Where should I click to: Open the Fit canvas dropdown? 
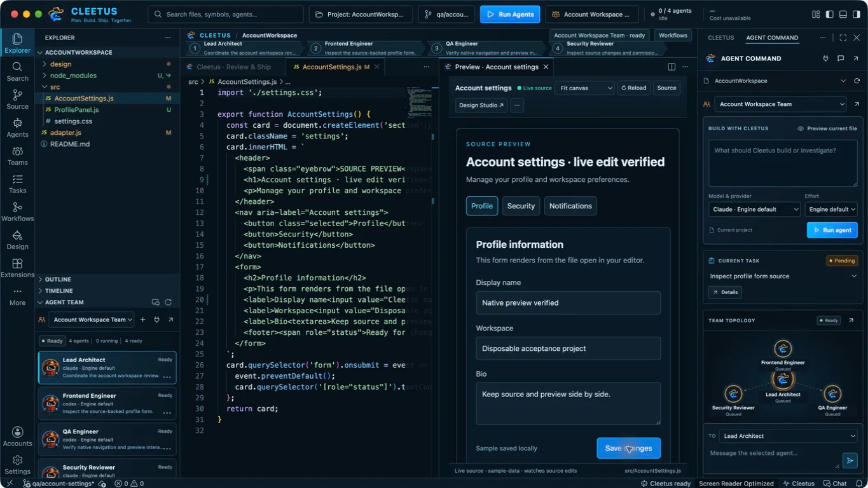click(584, 88)
